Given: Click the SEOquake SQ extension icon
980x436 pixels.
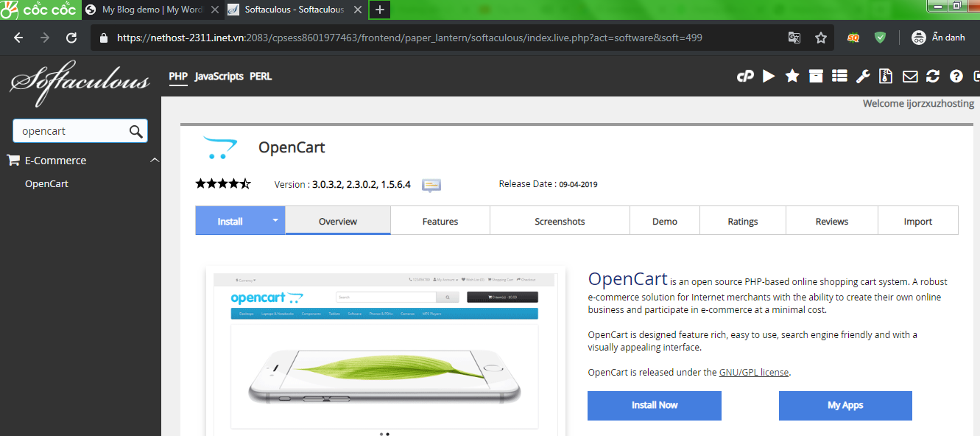Looking at the screenshot, I should tap(853, 38).
